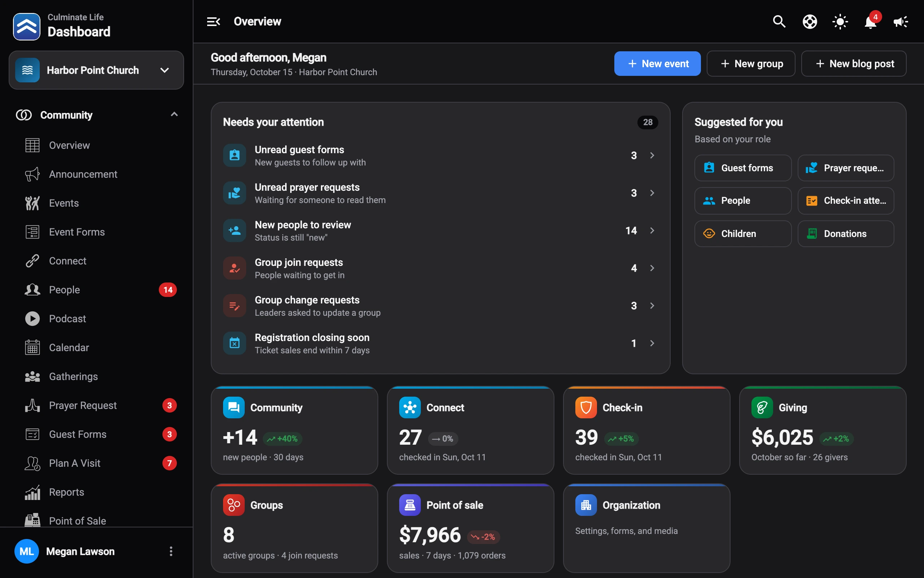
Task: Open Gatherings in the sidebar
Action: (96, 376)
